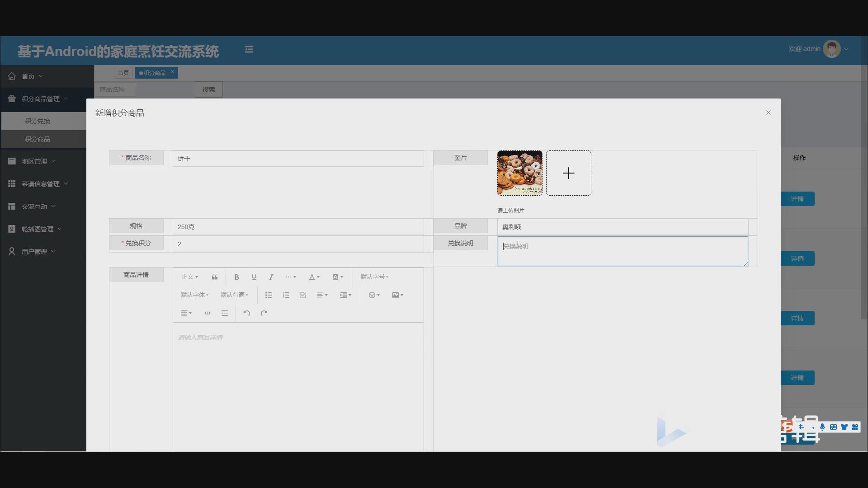This screenshot has width=868, height=488.
Task: Insert a bulleted list
Action: click(269, 295)
